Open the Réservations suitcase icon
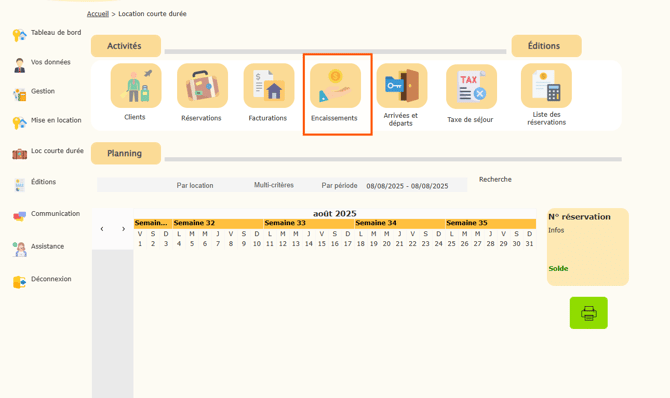This screenshot has width=670, height=398. coord(202,85)
